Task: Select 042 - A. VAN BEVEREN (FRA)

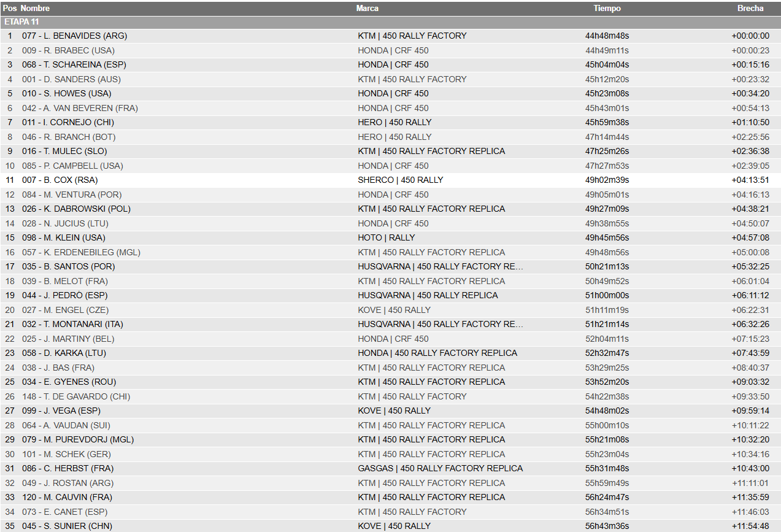Action: [x=80, y=108]
